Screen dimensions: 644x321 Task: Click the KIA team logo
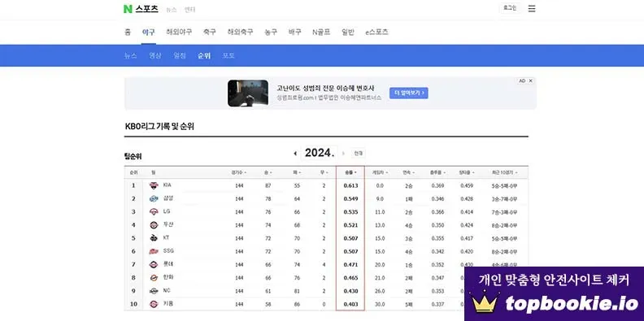pos(154,185)
